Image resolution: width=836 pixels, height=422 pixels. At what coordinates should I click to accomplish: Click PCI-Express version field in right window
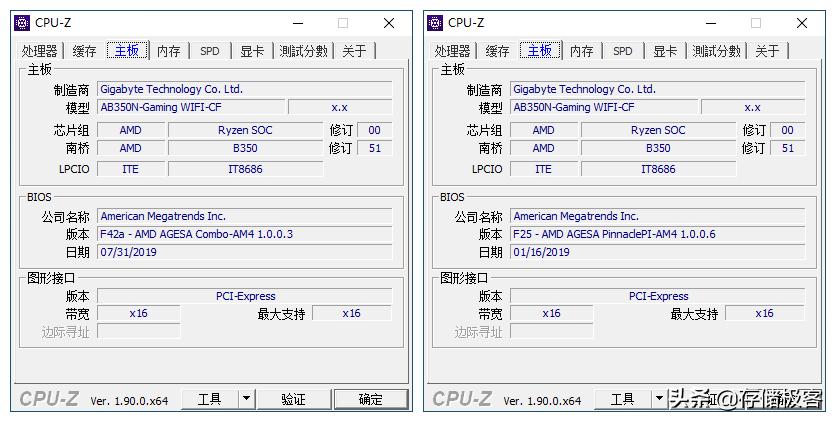point(658,296)
